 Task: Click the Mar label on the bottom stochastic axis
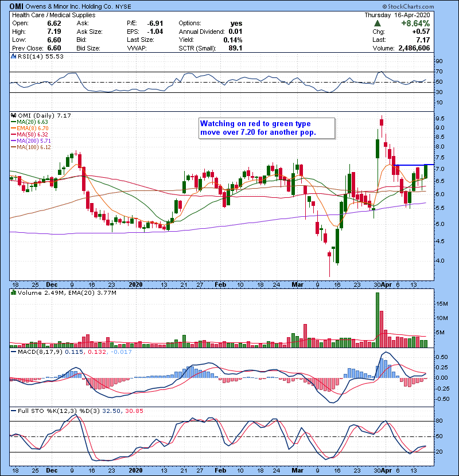(x=297, y=470)
